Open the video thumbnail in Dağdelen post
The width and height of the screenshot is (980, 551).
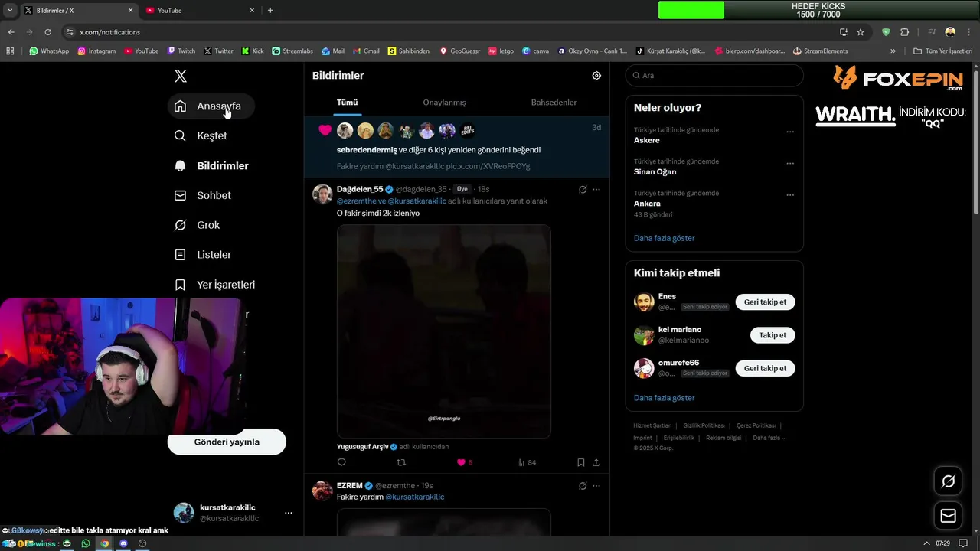(444, 331)
